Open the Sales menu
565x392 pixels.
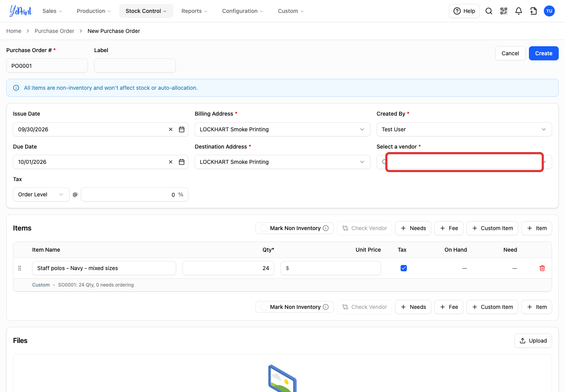(x=52, y=11)
